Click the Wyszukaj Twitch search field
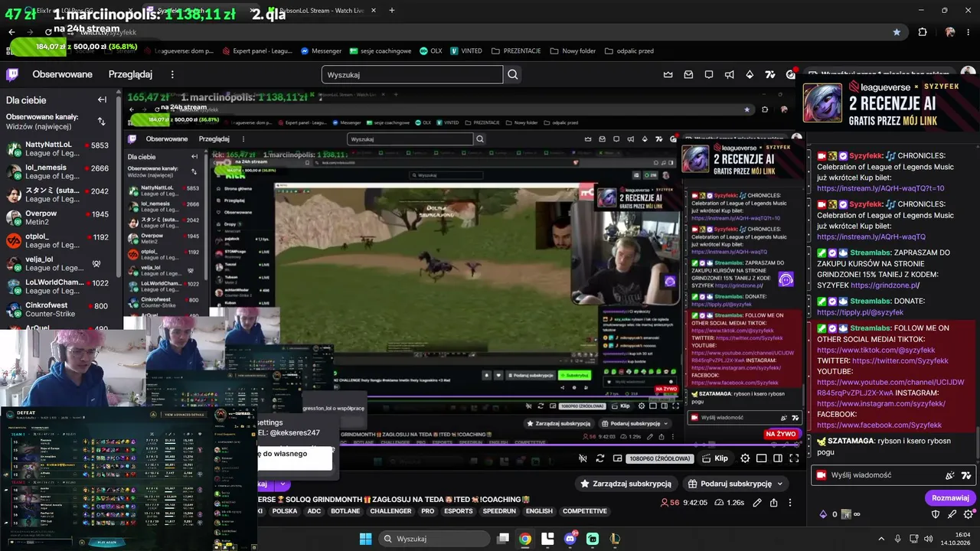The height and width of the screenshot is (551, 980). [x=412, y=74]
